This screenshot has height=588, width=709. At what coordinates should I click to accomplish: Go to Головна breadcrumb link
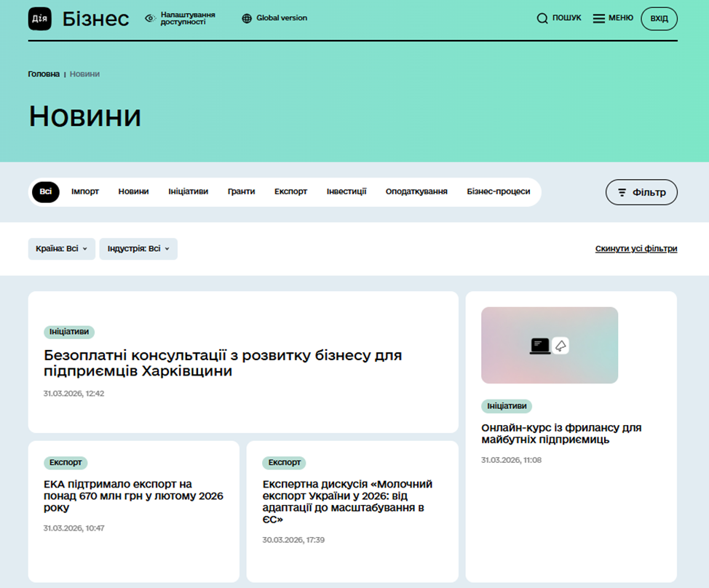tap(44, 74)
